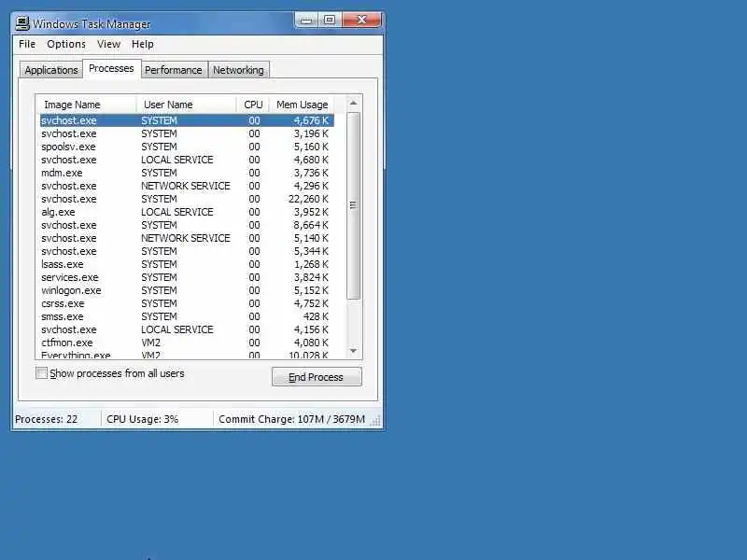Select svchost.exe using 4,156 K memory
747x560 pixels.
(186, 329)
